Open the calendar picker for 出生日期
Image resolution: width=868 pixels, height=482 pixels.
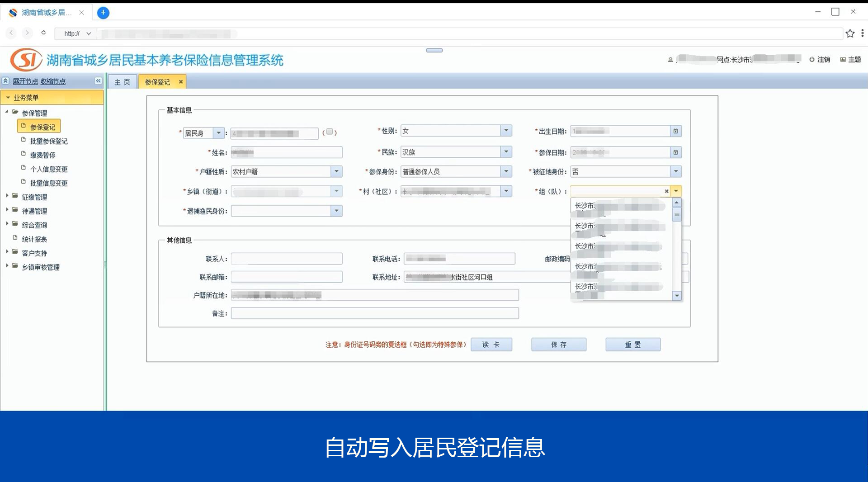(x=675, y=131)
